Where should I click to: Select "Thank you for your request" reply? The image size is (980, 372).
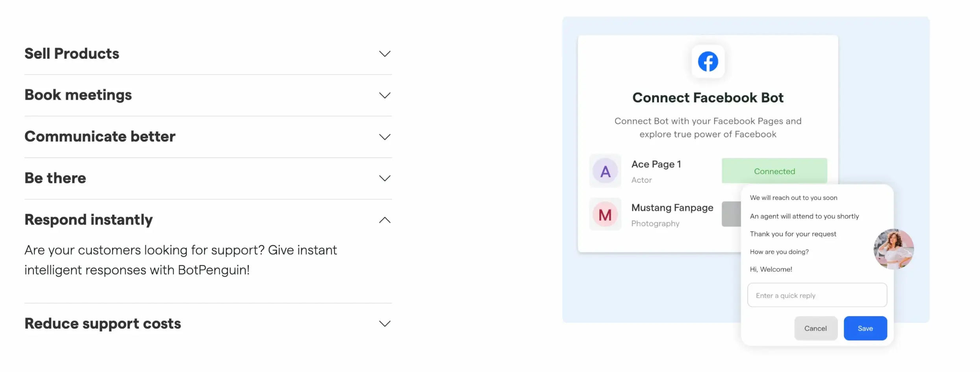pos(793,234)
